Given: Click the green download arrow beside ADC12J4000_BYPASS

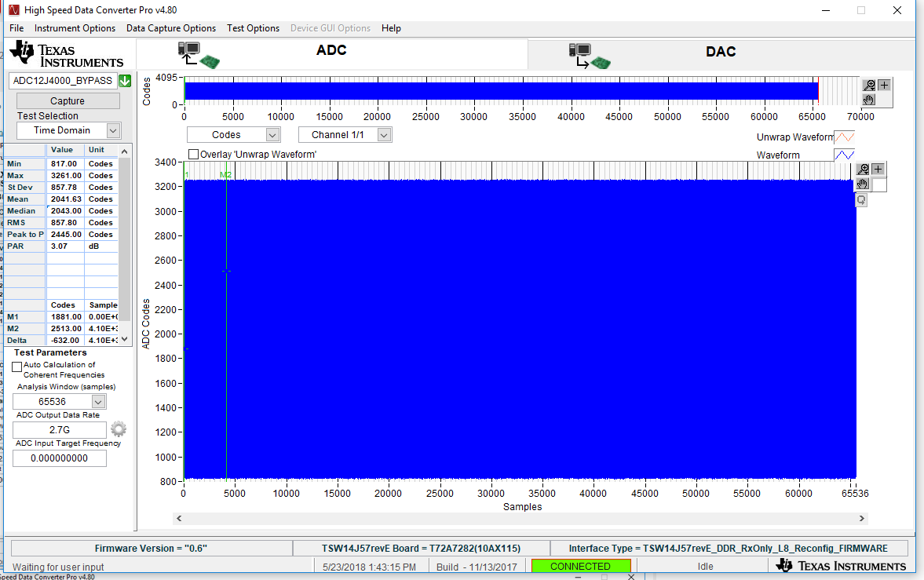Looking at the screenshot, I should 125,81.
